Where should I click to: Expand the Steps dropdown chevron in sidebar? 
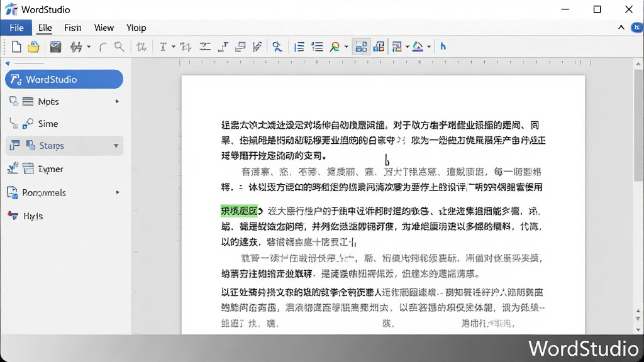(x=116, y=146)
